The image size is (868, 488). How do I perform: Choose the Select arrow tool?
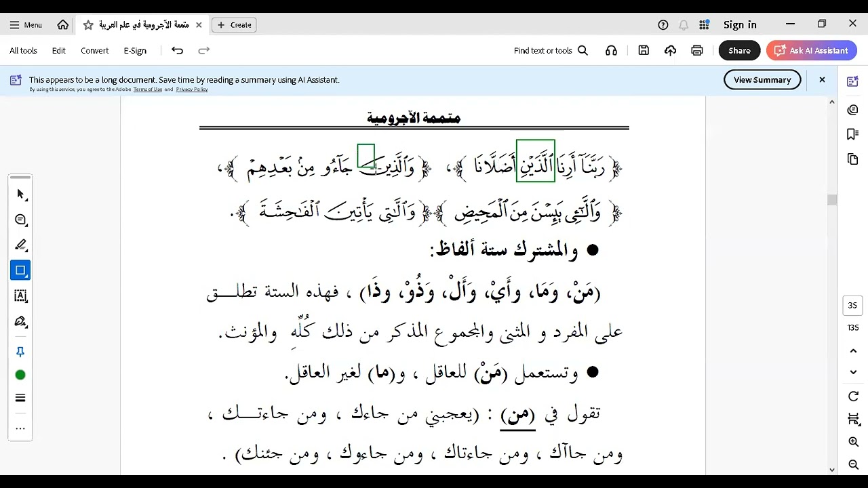20,194
